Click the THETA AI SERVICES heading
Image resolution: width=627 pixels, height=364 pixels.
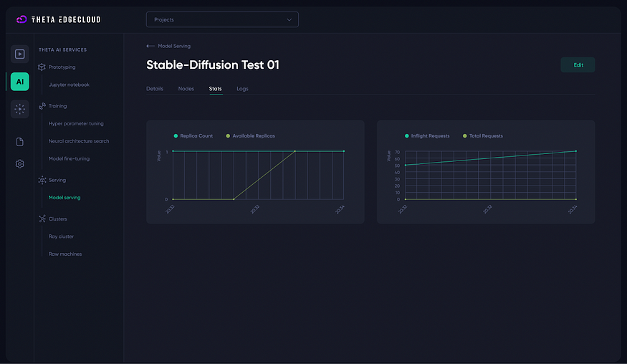point(63,50)
